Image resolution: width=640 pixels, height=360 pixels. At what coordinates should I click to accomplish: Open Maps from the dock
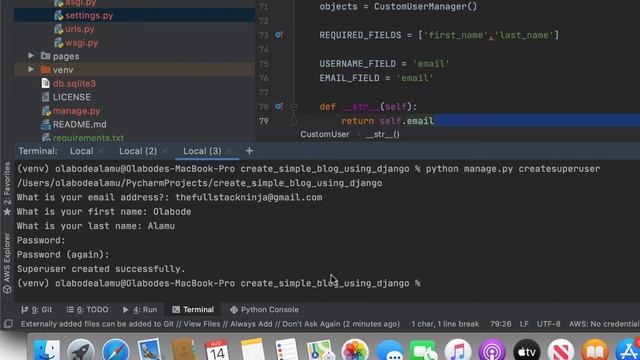tap(321, 350)
